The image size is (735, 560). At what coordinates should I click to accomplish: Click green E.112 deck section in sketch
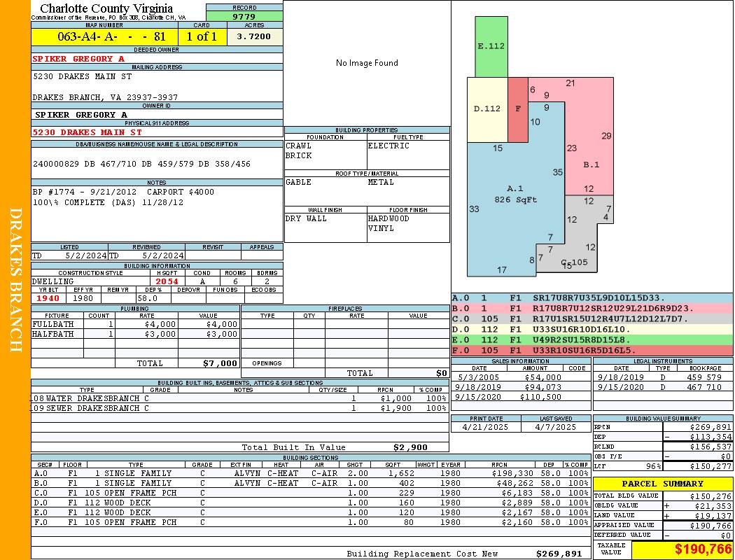(491, 46)
